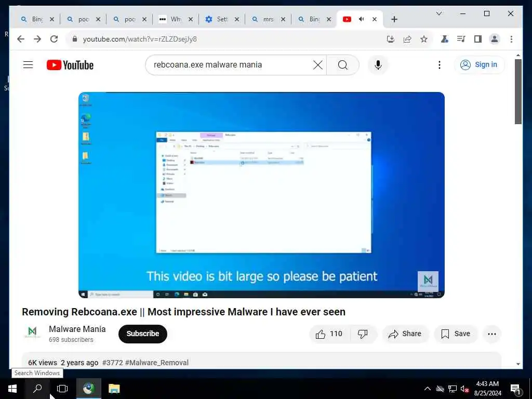Click the install app icon in address bar
532x399 pixels.
coord(391,39)
